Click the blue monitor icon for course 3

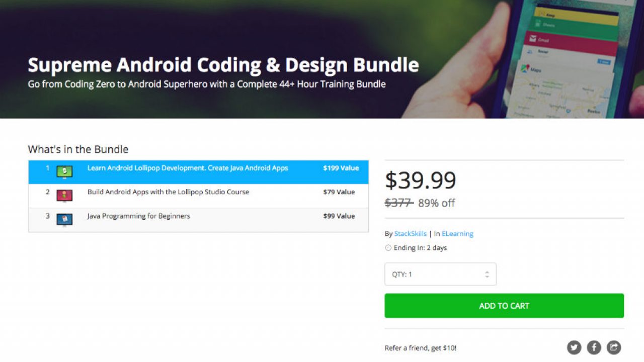coord(64,220)
